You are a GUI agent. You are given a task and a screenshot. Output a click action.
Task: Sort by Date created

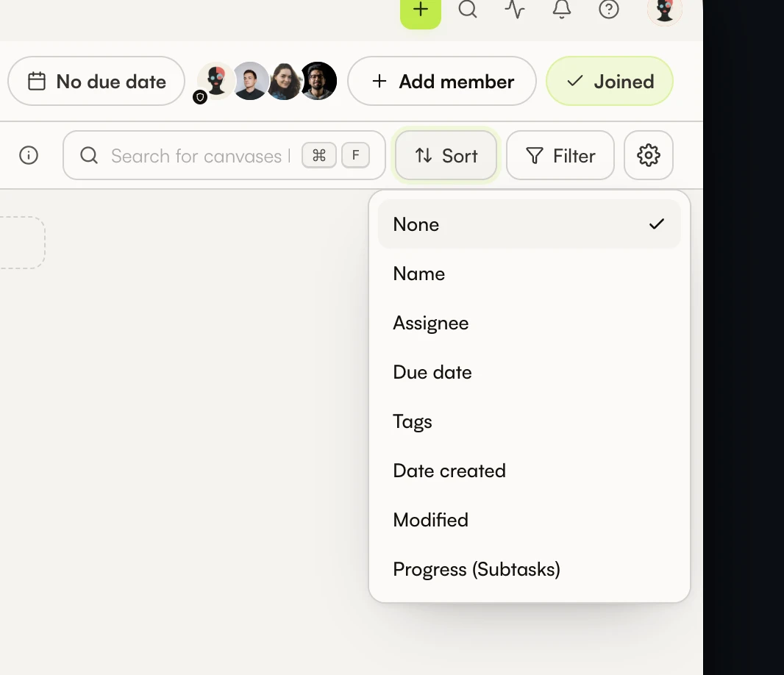click(529, 471)
